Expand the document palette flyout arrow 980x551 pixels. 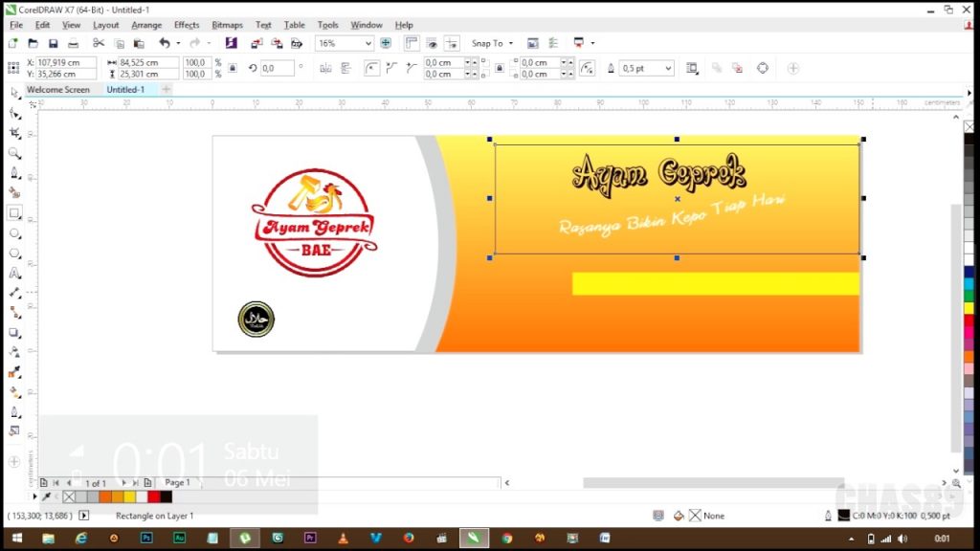tap(35, 496)
